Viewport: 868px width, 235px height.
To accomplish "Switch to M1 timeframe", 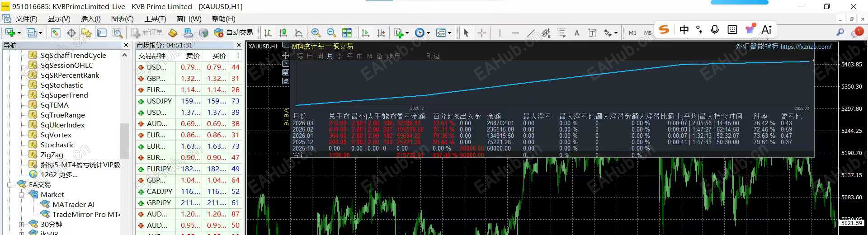I will click(632, 33).
